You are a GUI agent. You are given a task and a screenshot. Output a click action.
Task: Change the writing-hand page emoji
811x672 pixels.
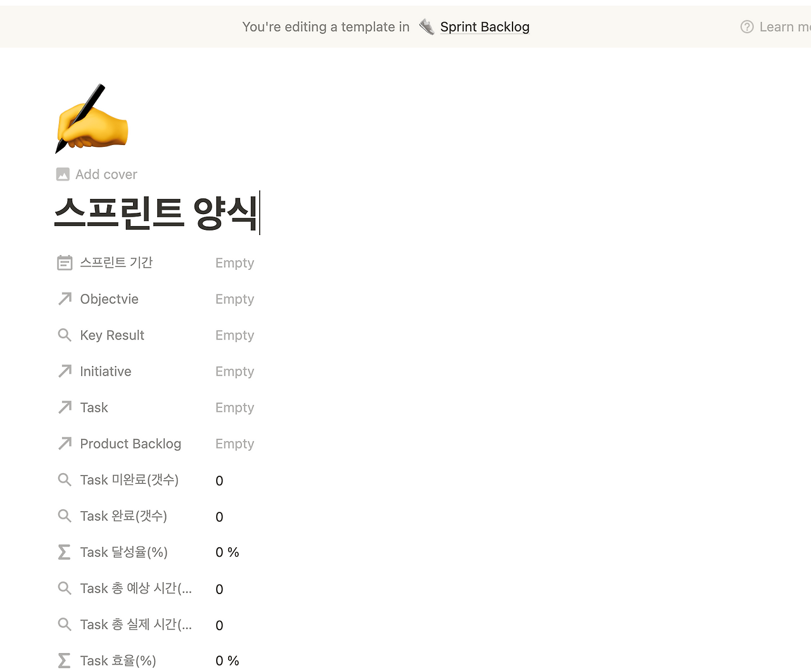coord(91,118)
